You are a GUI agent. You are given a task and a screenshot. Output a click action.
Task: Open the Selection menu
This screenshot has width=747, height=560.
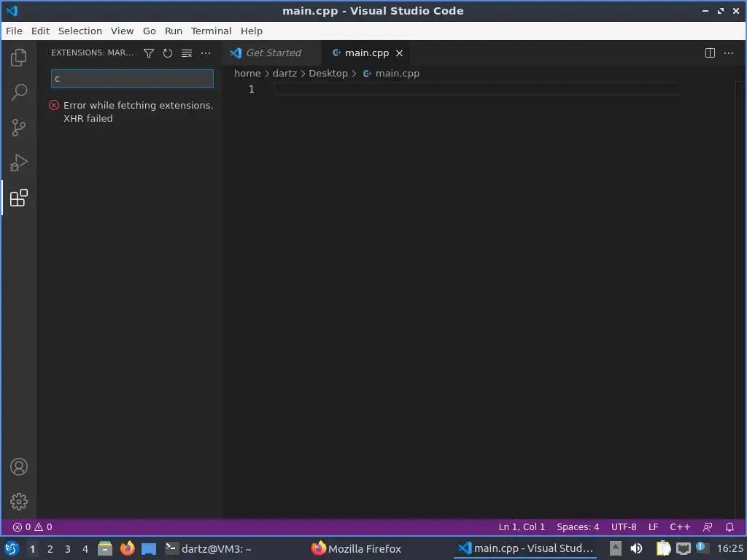tap(80, 31)
